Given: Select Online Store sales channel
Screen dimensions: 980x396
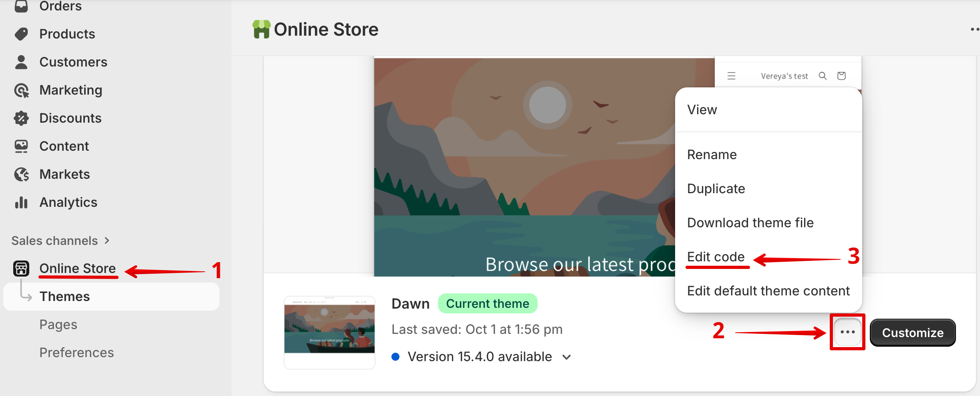Looking at the screenshot, I should pos(78,269).
